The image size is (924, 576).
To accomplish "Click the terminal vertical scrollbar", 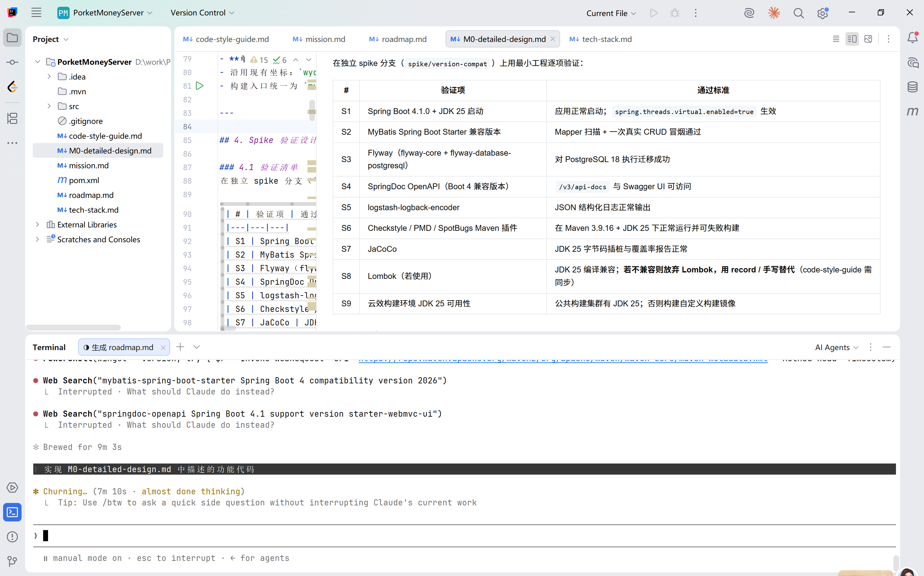I will 896,563.
